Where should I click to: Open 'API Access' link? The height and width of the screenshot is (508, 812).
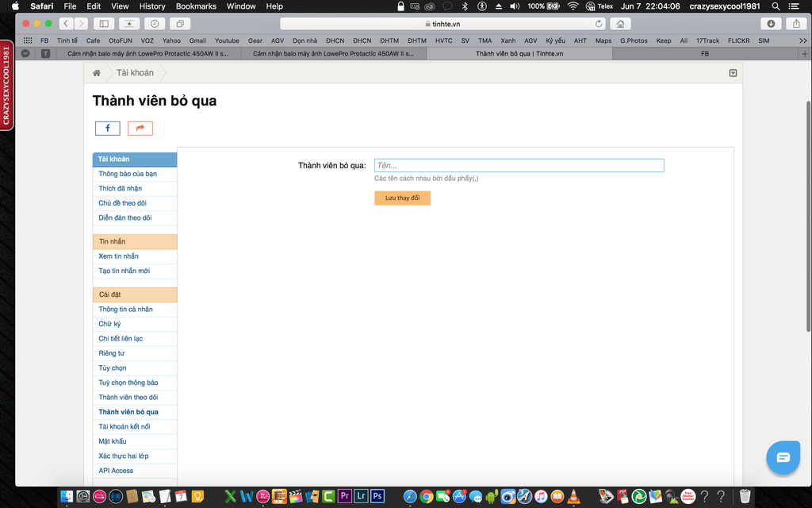click(x=116, y=471)
